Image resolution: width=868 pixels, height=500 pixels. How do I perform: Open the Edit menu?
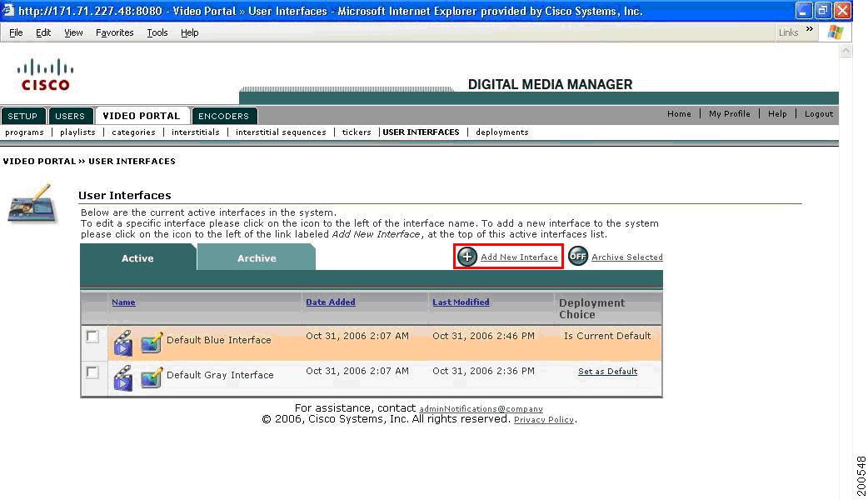click(43, 32)
